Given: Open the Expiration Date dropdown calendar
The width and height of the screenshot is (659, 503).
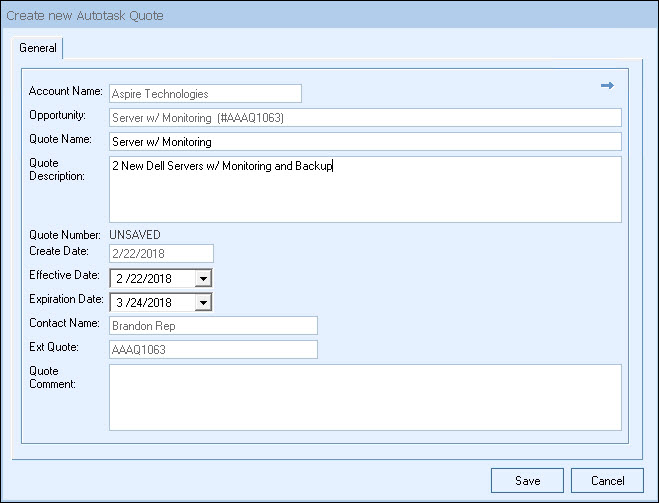Looking at the screenshot, I should pyautogui.click(x=203, y=302).
